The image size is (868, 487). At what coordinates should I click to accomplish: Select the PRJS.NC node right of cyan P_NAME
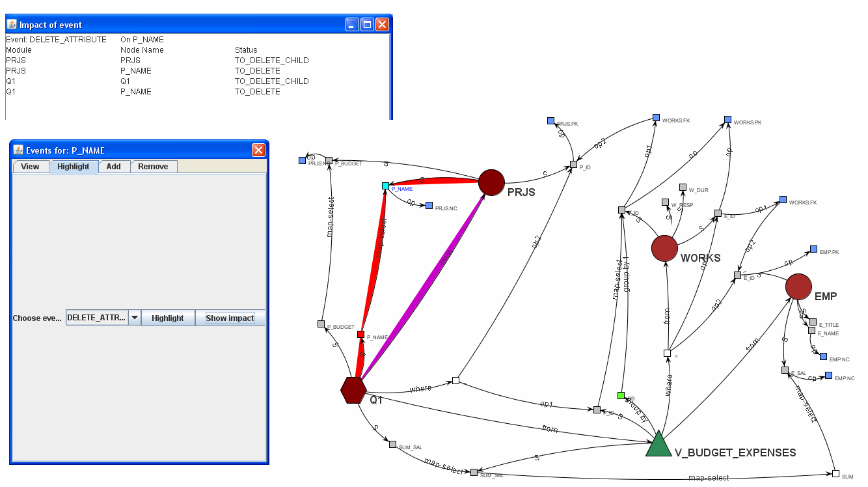pyautogui.click(x=429, y=206)
